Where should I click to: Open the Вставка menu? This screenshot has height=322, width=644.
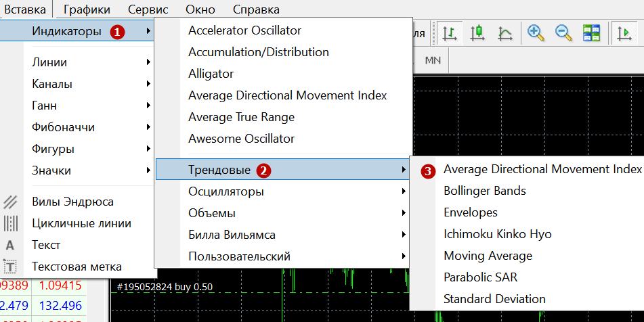26,9
